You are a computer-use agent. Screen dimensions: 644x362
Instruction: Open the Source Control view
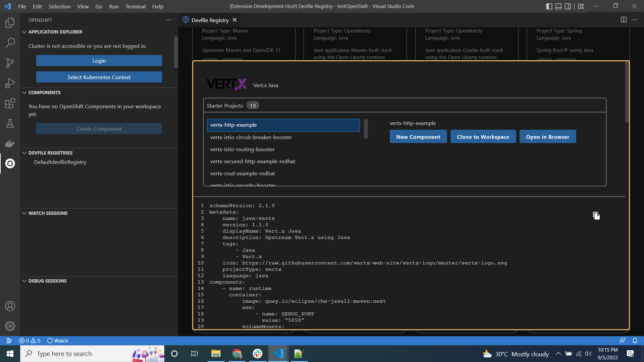pos(10,63)
